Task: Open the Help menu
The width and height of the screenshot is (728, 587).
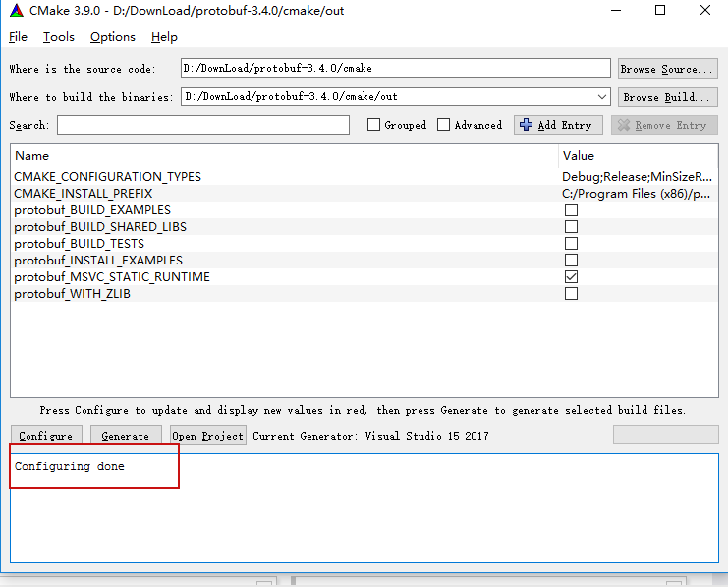Action: tap(164, 37)
